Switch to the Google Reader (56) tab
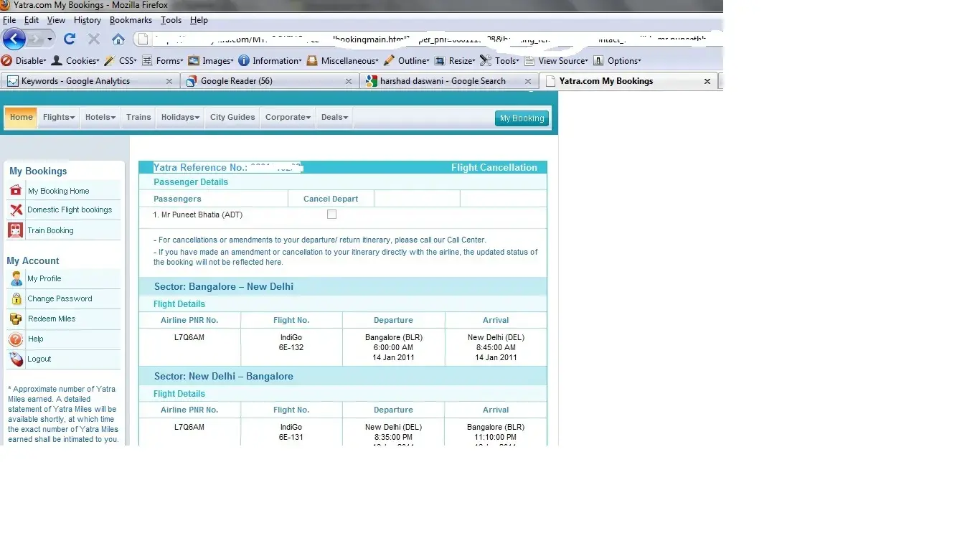This screenshot has width=980, height=551. pyautogui.click(x=237, y=81)
